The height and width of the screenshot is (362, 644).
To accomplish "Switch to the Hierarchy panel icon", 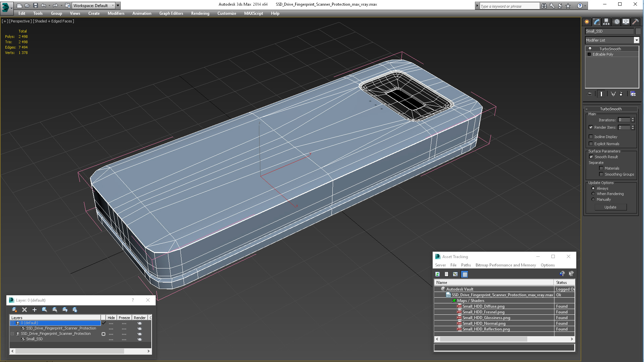I will click(606, 22).
